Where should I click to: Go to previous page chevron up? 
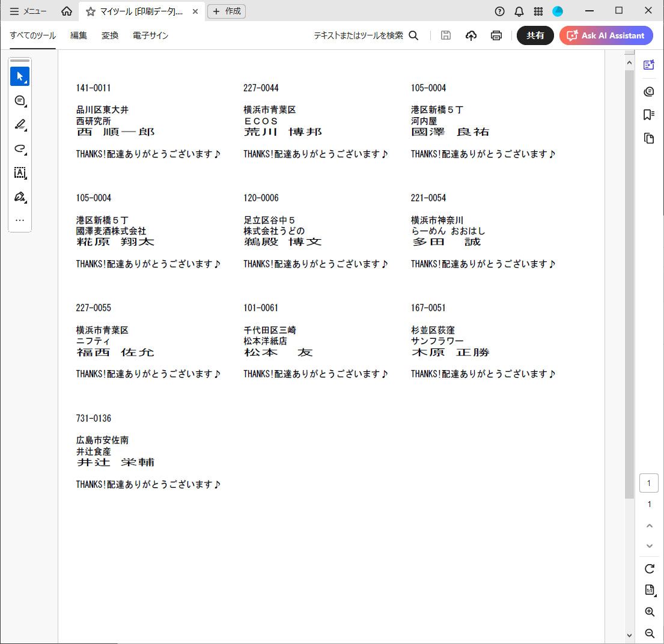(650, 526)
